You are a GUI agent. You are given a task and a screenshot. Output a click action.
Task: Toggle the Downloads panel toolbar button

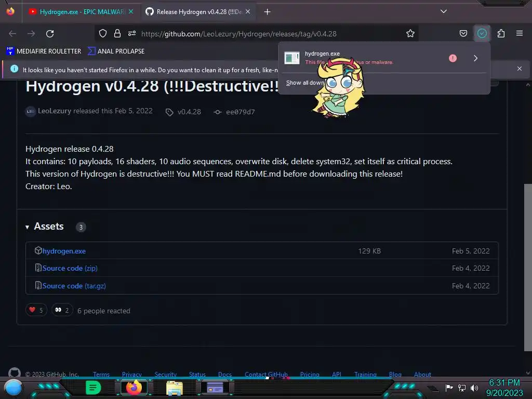[x=482, y=33]
